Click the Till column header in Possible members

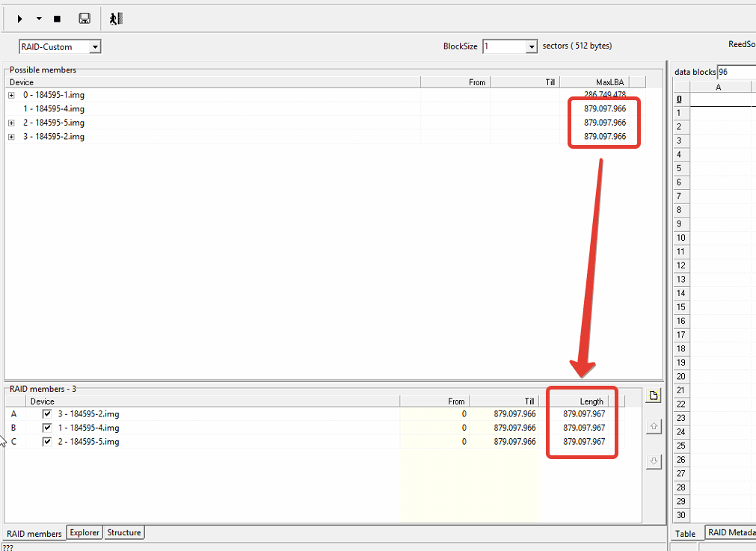click(x=525, y=82)
